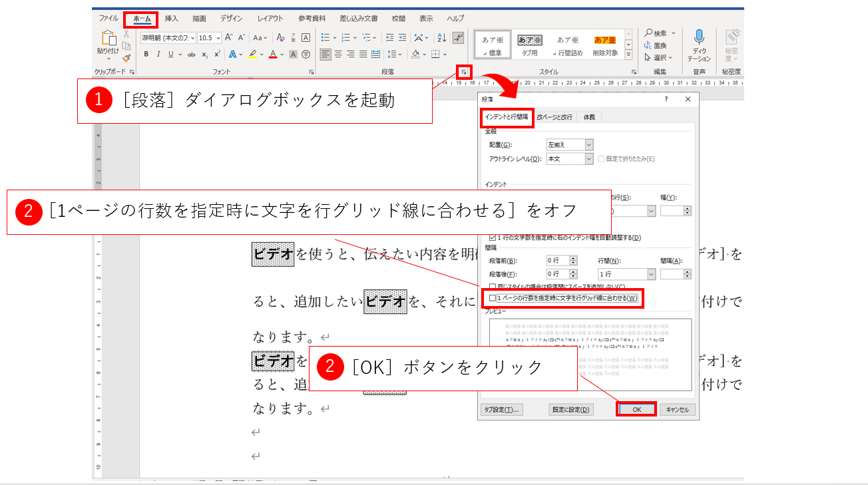
Task: Click the center align paragraph icon
Action: 338,55
